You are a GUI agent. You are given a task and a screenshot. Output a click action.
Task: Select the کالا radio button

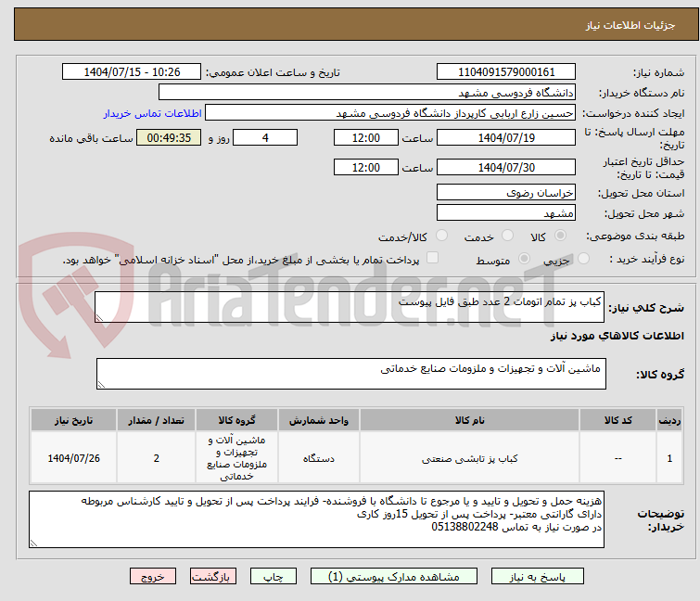pos(560,236)
